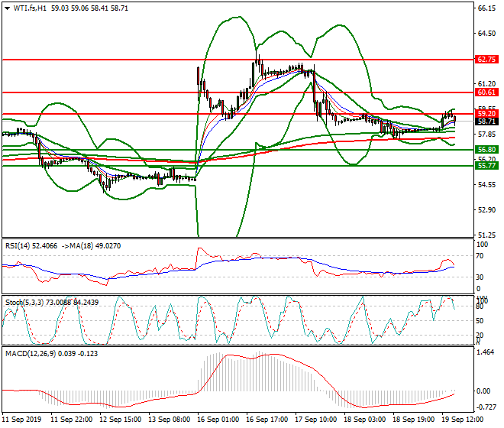Image resolution: width=504 pixels, height=428 pixels.
Task: Click the 18 Sep 19:00 time label
Action: (414, 420)
